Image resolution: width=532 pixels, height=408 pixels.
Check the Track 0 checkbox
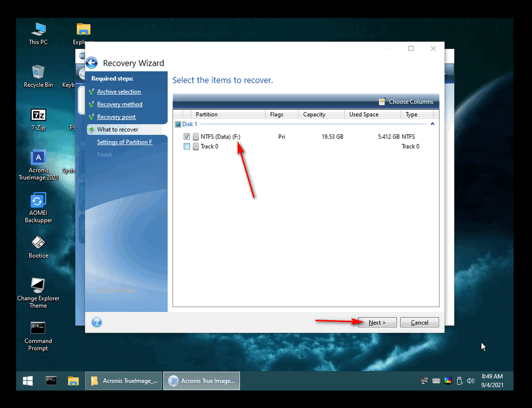click(186, 146)
